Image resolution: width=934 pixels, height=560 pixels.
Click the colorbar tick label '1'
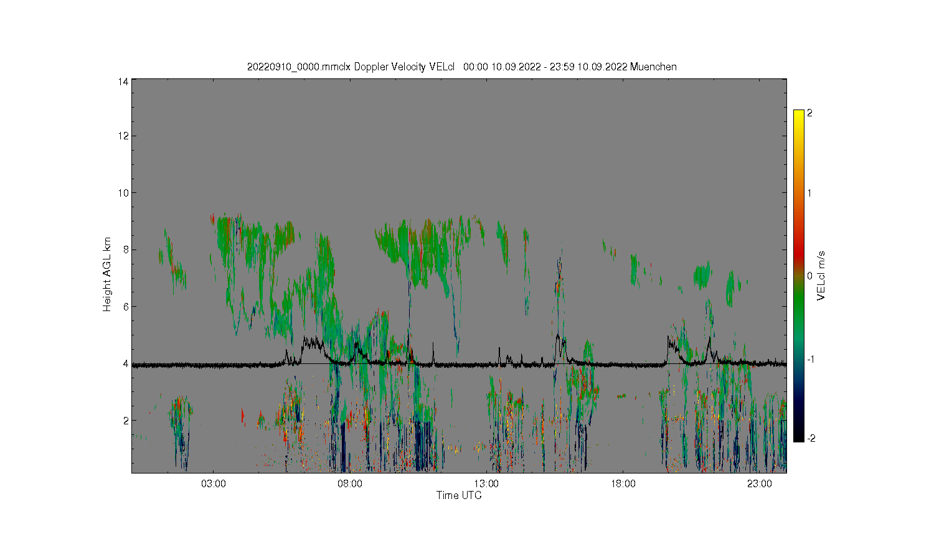point(809,193)
